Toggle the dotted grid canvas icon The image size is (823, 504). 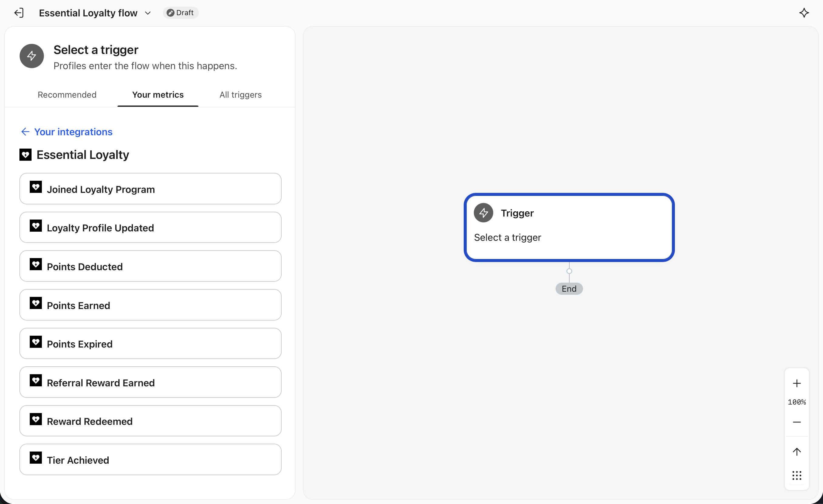point(797,475)
